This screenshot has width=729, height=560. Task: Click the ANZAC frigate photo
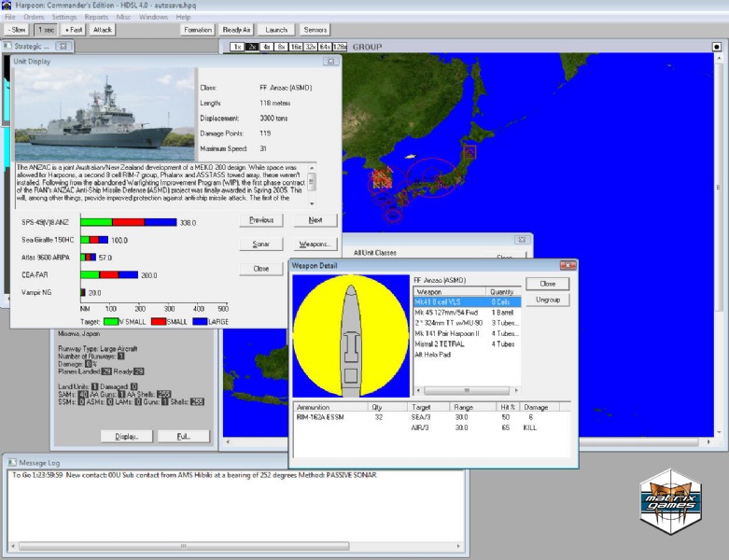pyautogui.click(x=105, y=114)
